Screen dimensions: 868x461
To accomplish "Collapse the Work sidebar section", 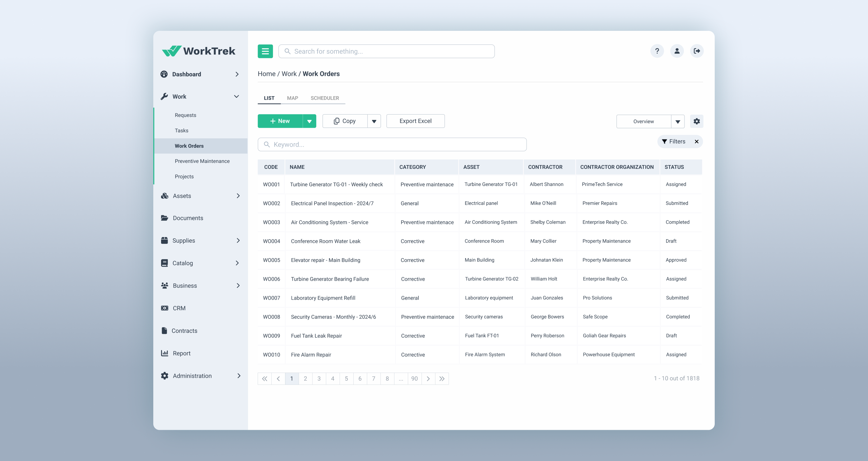I will point(236,97).
